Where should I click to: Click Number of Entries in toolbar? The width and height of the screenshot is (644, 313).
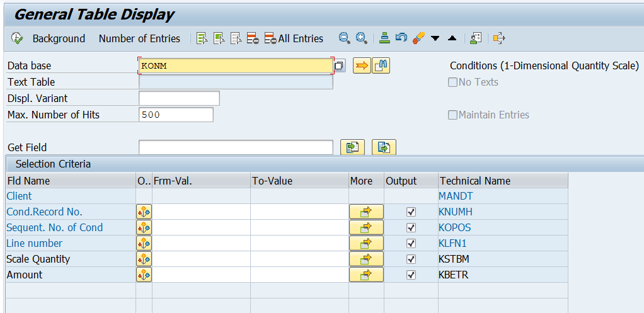click(x=139, y=38)
